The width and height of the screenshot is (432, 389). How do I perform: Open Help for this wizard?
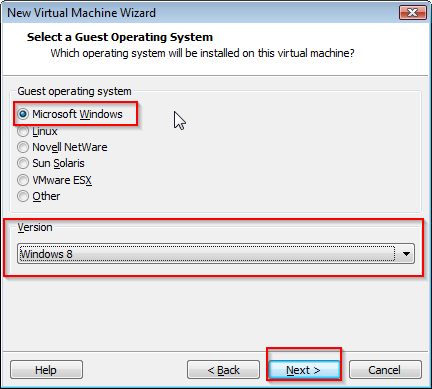46,370
